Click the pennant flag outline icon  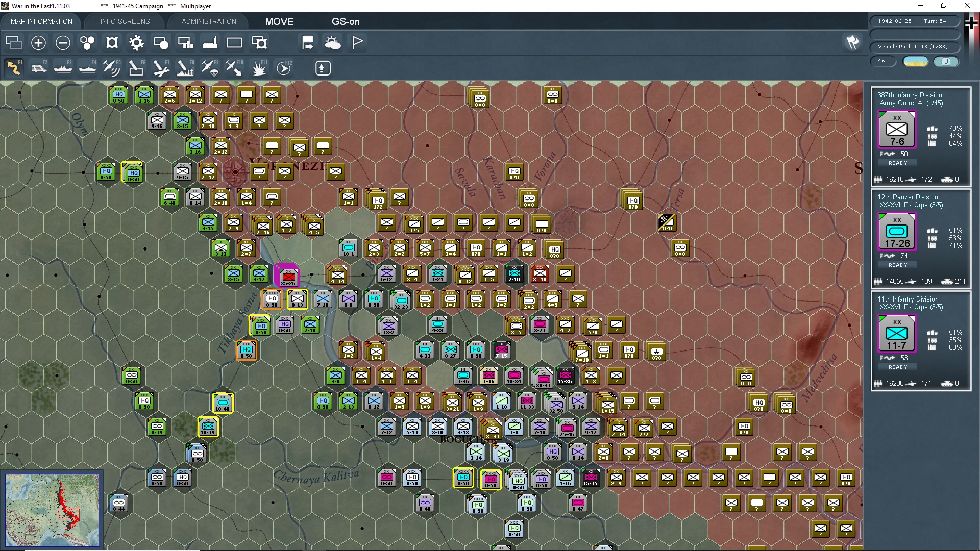coord(357,43)
